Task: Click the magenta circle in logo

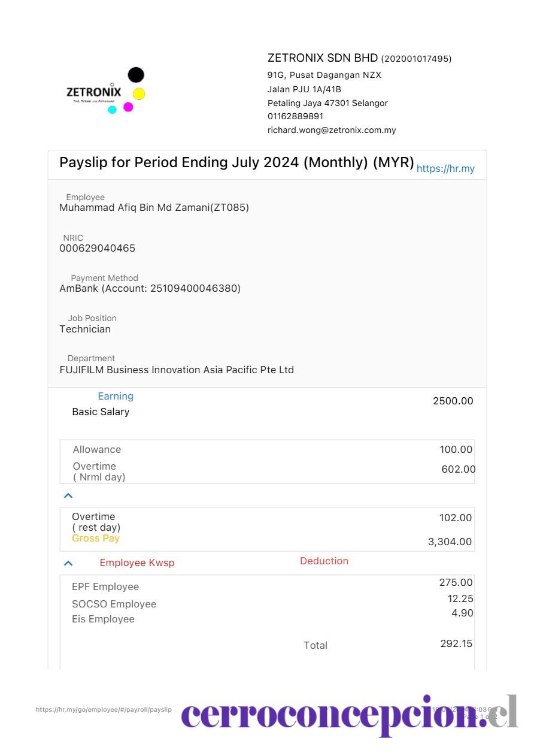Action: point(128,107)
